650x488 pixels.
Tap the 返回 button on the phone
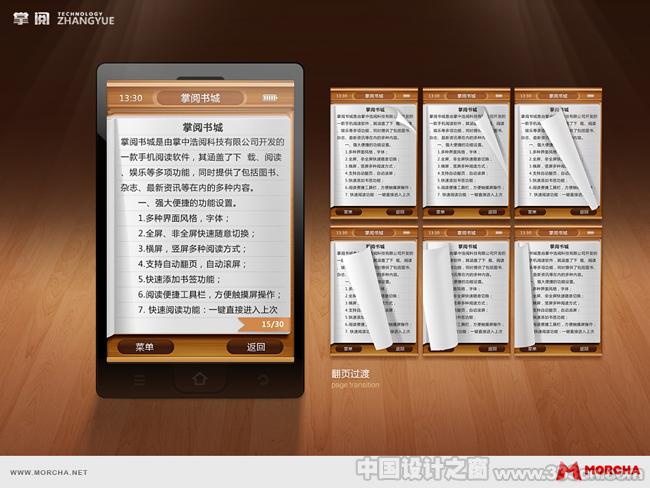[x=255, y=347]
